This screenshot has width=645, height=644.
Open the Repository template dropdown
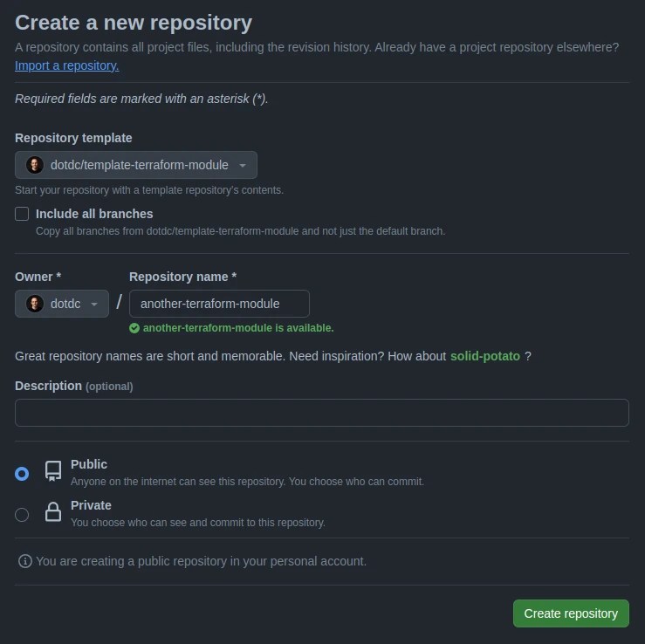(136, 165)
